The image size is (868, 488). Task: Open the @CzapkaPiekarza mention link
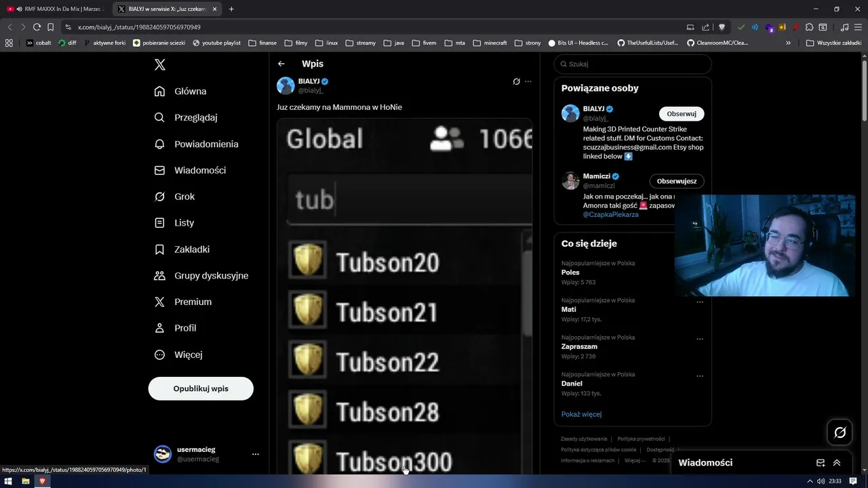610,214
